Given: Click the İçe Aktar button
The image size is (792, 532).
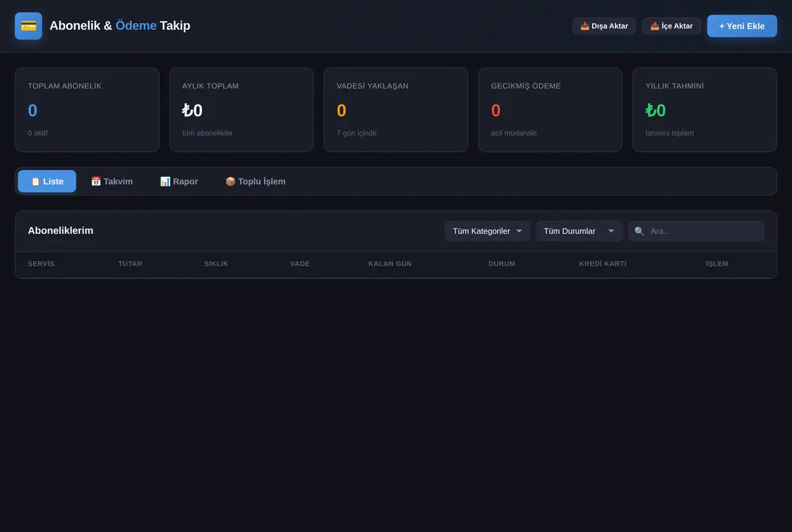Looking at the screenshot, I should pos(671,26).
